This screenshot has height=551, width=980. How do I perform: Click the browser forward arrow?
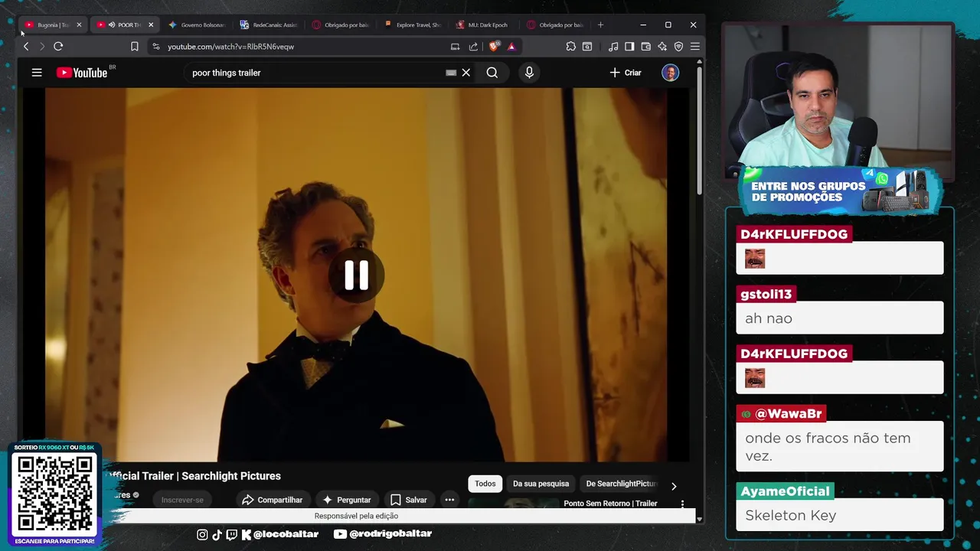(x=42, y=47)
